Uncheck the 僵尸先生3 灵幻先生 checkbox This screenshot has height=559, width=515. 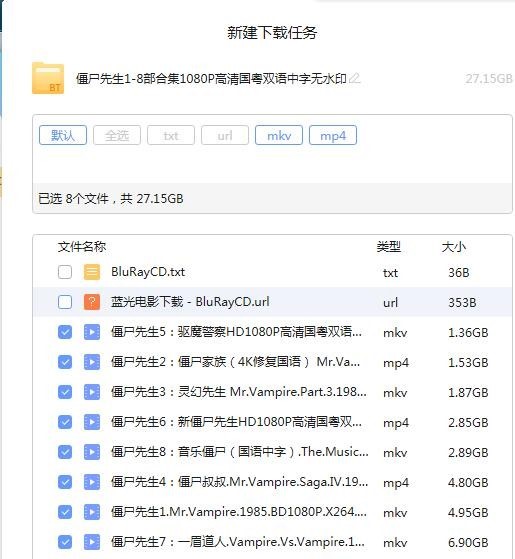(65, 392)
